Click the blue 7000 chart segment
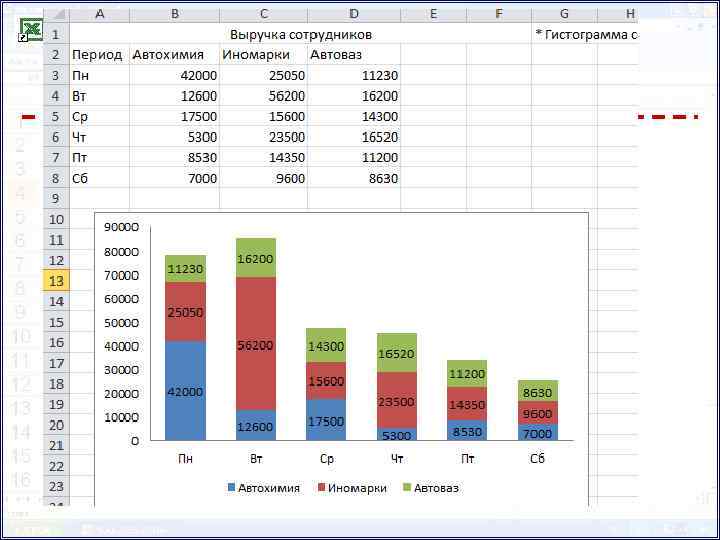Image resolution: width=720 pixels, height=540 pixels. pyautogui.click(x=538, y=433)
